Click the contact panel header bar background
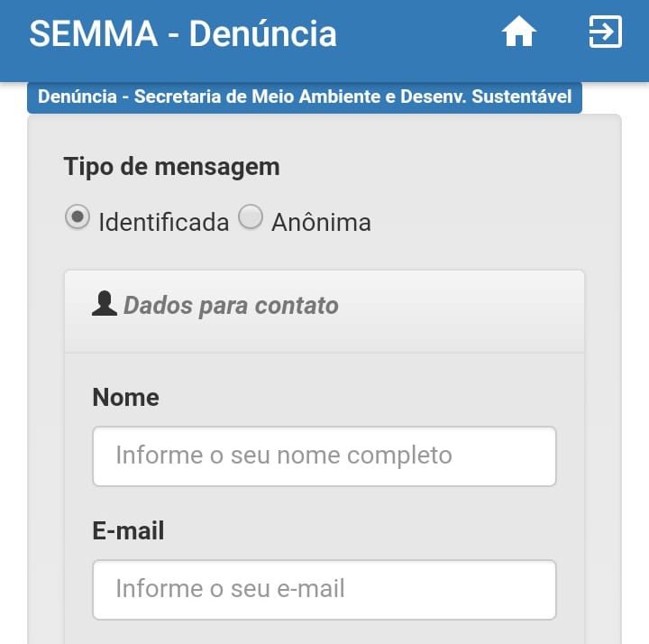649x644 pixels. (x=455, y=311)
